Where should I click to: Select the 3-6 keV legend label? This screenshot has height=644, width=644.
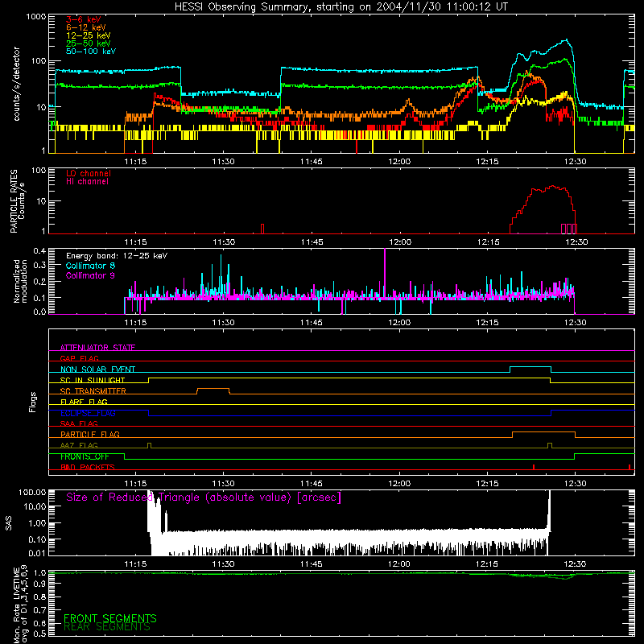coord(84,19)
